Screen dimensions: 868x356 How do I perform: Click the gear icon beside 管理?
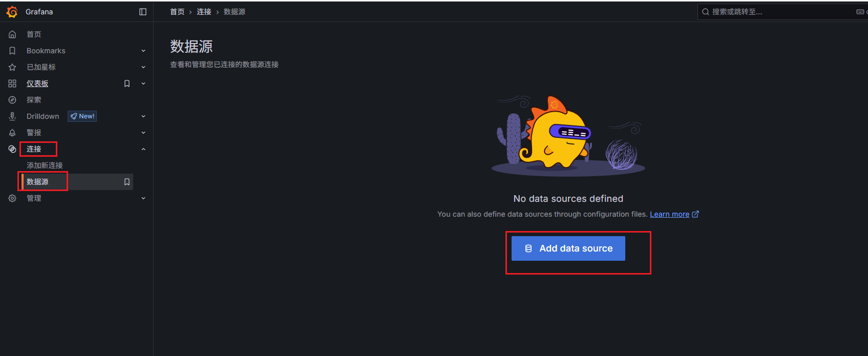12,198
